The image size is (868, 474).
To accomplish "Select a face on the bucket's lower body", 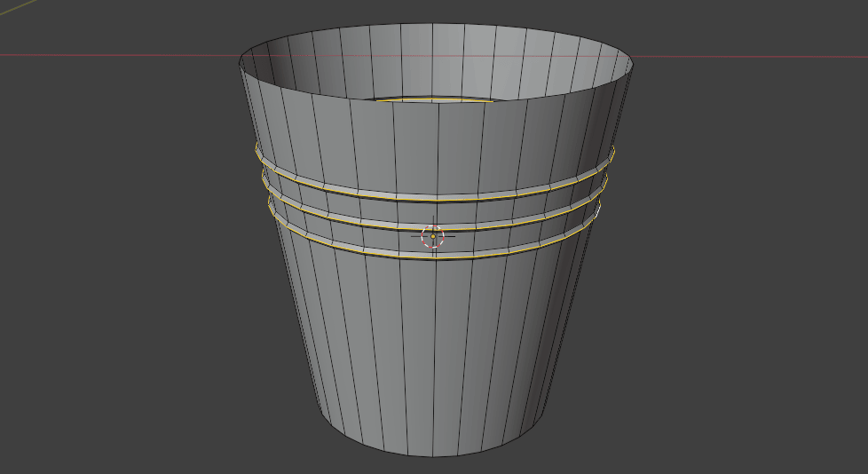I will (417, 355).
